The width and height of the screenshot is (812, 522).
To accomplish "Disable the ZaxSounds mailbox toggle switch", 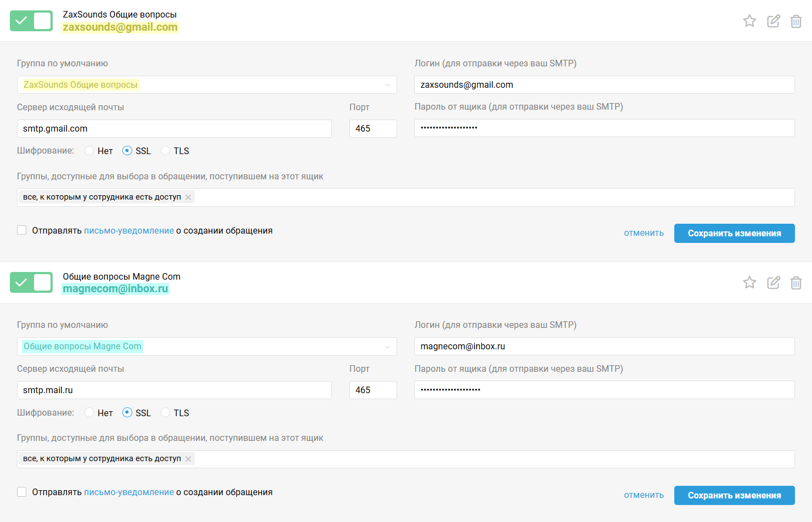I will tap(31, 21).
